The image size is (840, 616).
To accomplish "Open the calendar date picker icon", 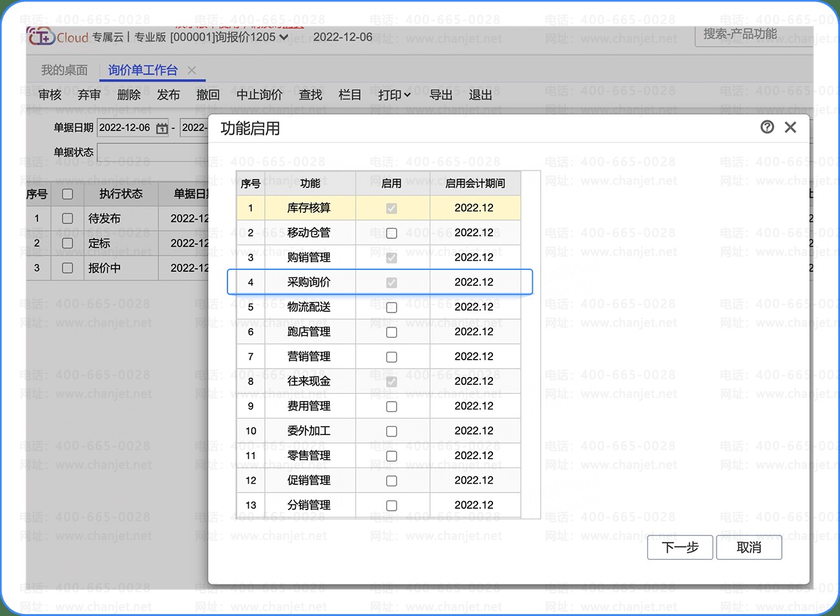I will (162, 128).
